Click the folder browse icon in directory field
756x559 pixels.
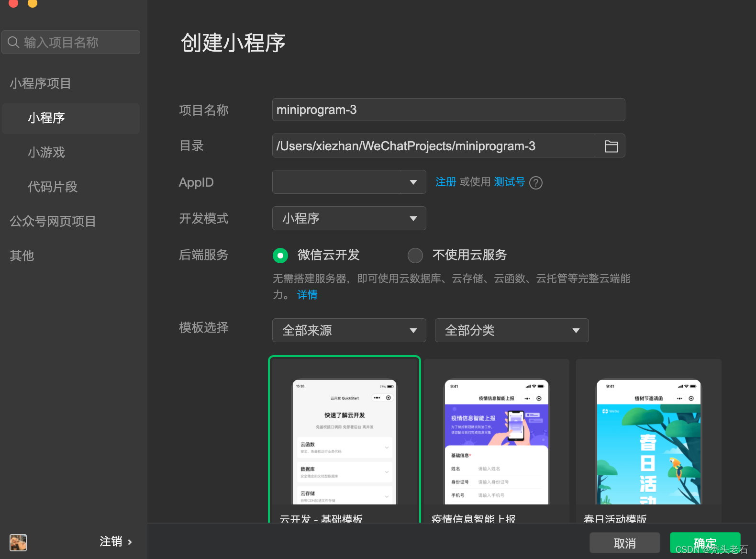(x=611, y=146)
